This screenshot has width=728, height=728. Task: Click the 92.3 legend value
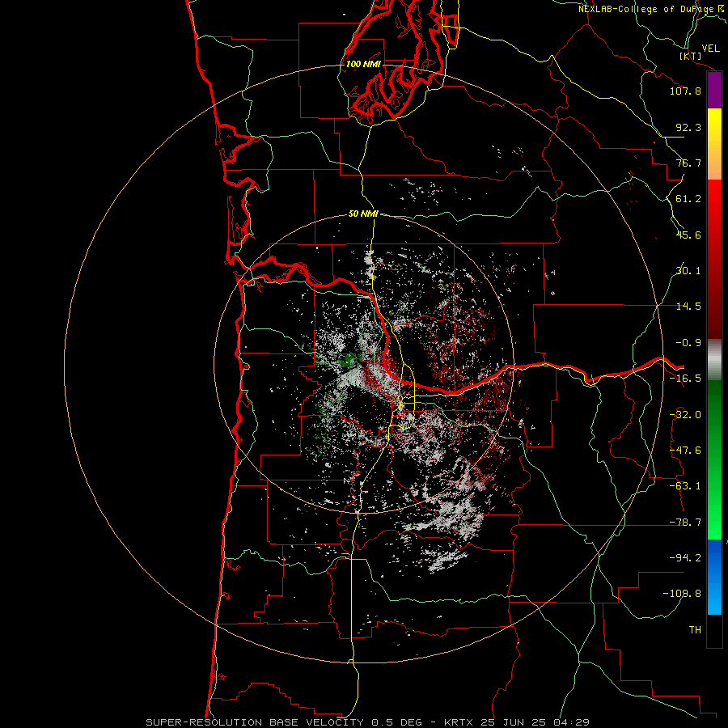[x=688, y=127]
